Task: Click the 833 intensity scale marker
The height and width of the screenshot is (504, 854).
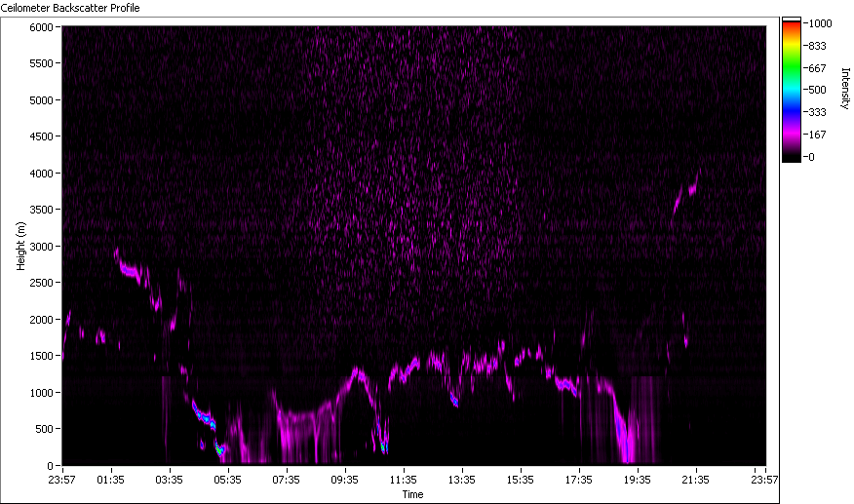Action: coord(817,47)
